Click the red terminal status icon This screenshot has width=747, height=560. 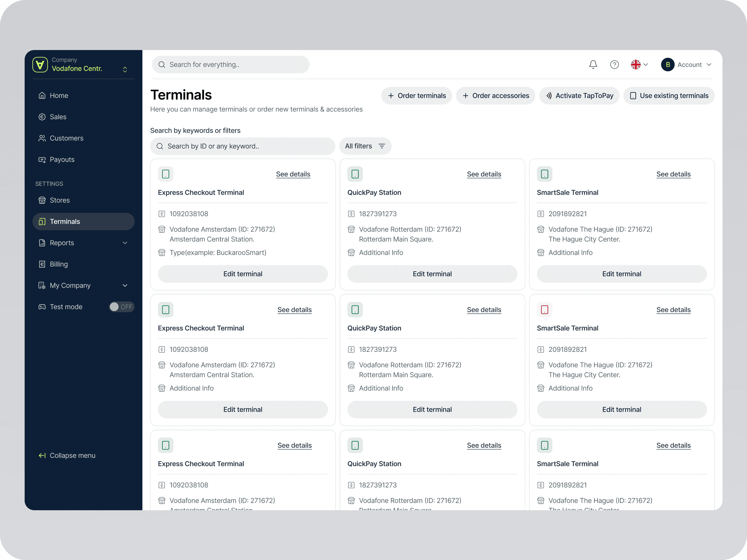pyautogui.click(x=544, y=310)
